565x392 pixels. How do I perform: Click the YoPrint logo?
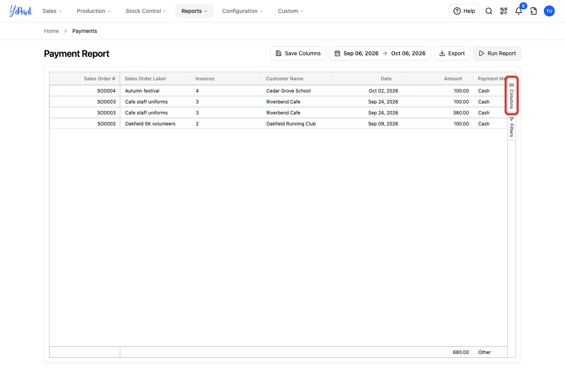(x=21, y=11)
